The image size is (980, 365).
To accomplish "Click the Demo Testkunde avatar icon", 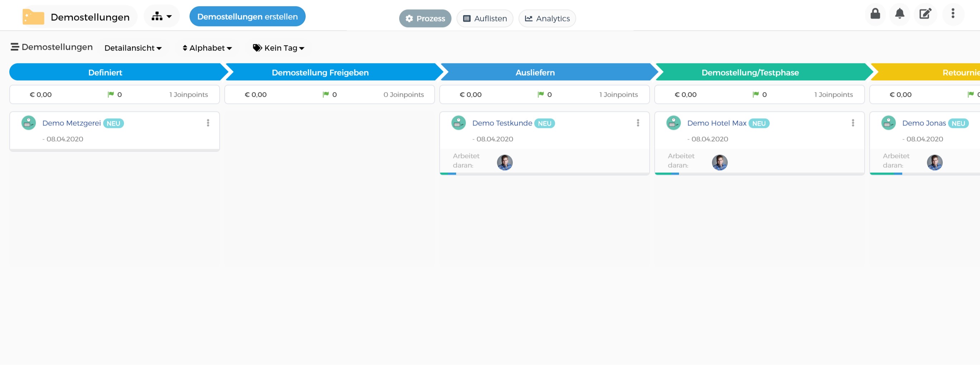I will pos(458,123).
